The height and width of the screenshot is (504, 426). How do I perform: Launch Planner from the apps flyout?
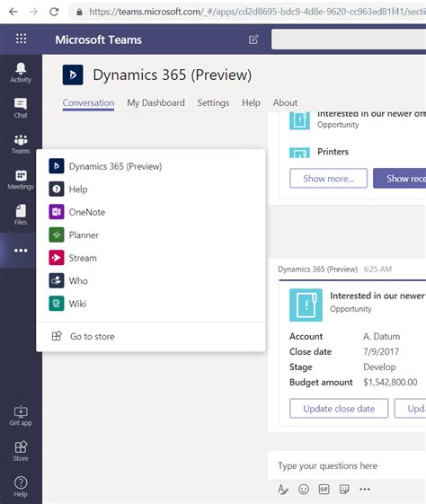151,235
